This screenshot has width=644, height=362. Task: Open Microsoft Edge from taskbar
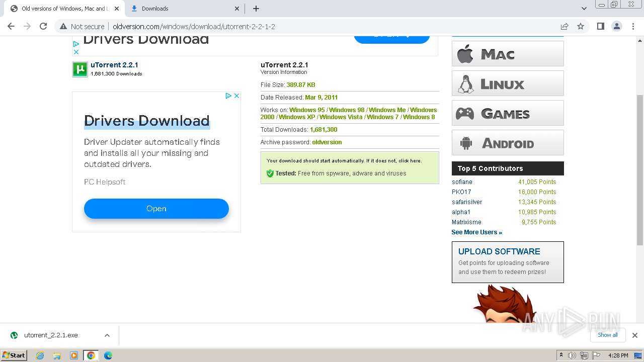(x=108, y=355)
